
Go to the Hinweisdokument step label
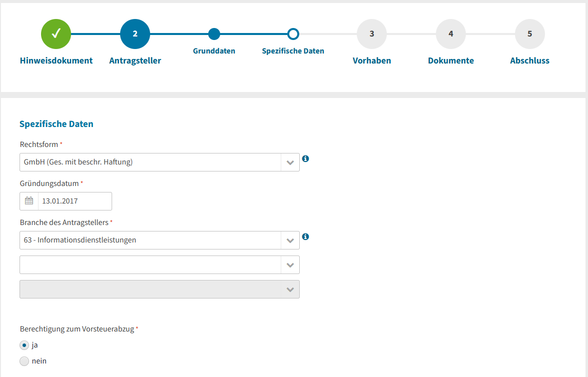point(56,60)
